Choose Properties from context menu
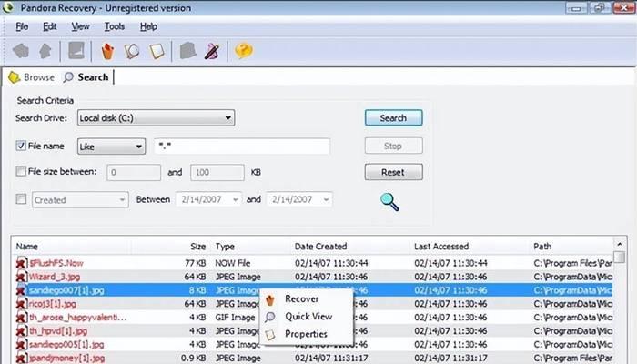 [x=306, y=334]
